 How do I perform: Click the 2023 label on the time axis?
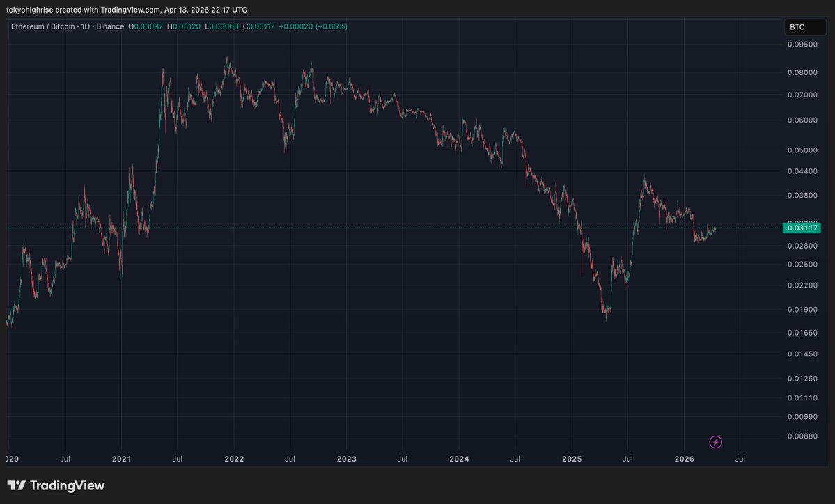[x=346, y=459]
